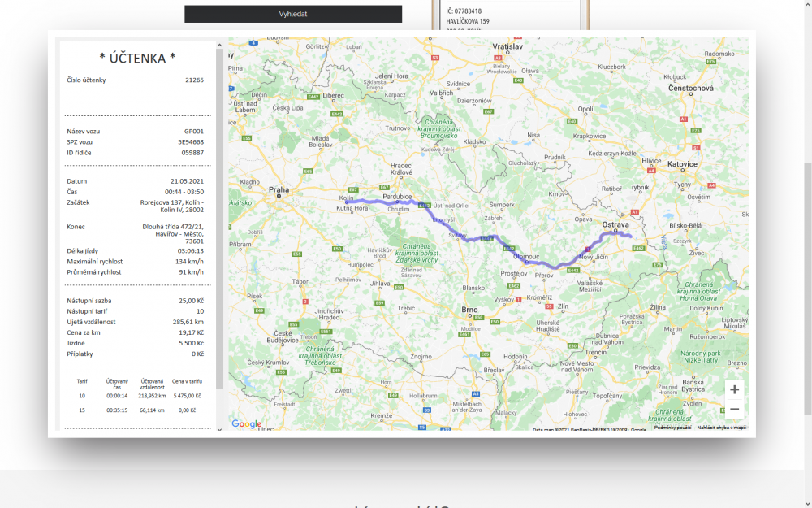Viewport: 812px width, 508px height.
Task: Select price per km 19,17 Kč
Action: (191, 332)
